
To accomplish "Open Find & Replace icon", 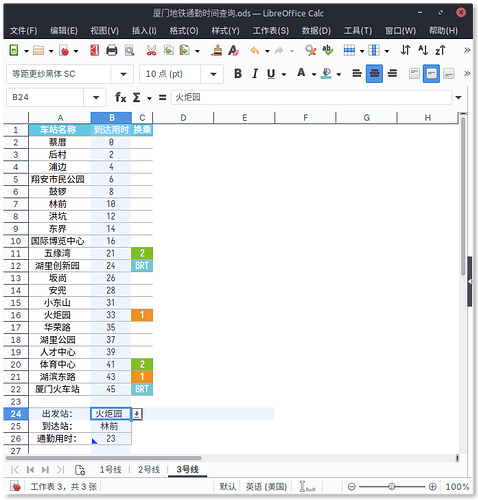I will [x=311, y=50].
